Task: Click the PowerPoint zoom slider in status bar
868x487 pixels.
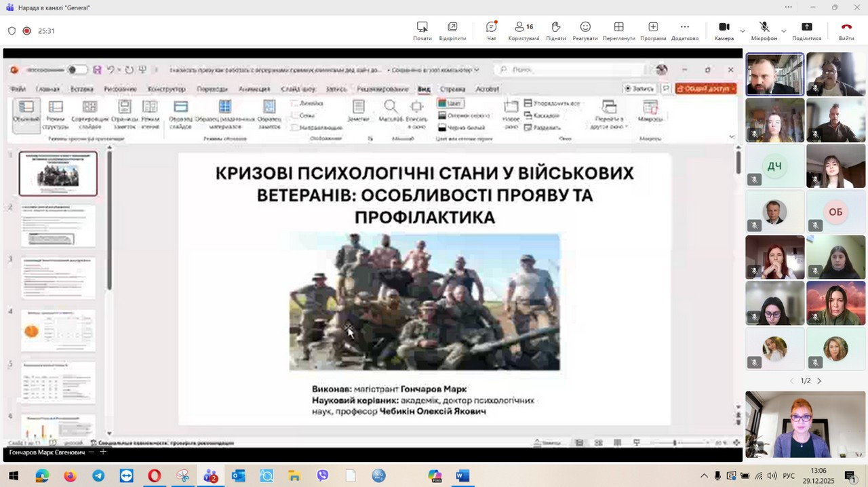Action: click(675, 443)
